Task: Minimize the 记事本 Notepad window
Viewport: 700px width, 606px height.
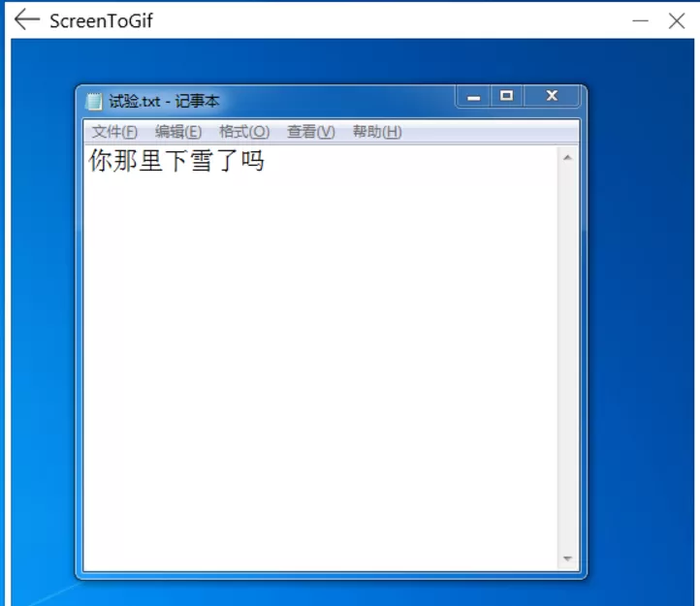Action: coord(474,96)
